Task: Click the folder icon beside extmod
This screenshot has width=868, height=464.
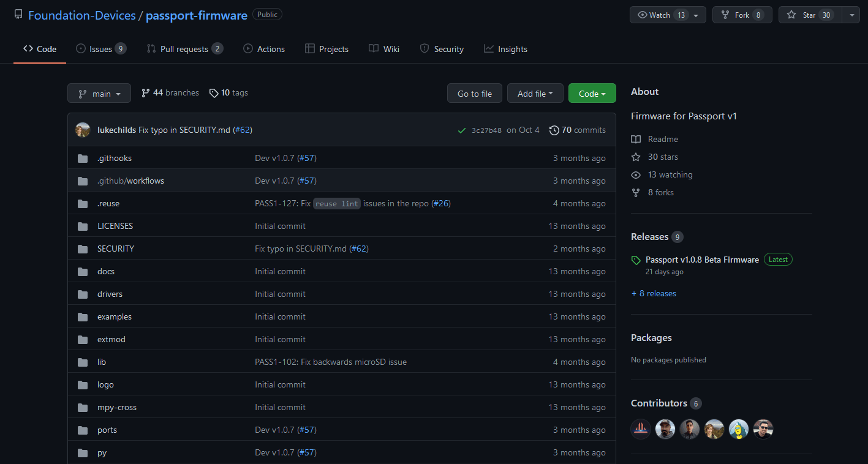Action: pyautogui.click(x=83, y=340)
